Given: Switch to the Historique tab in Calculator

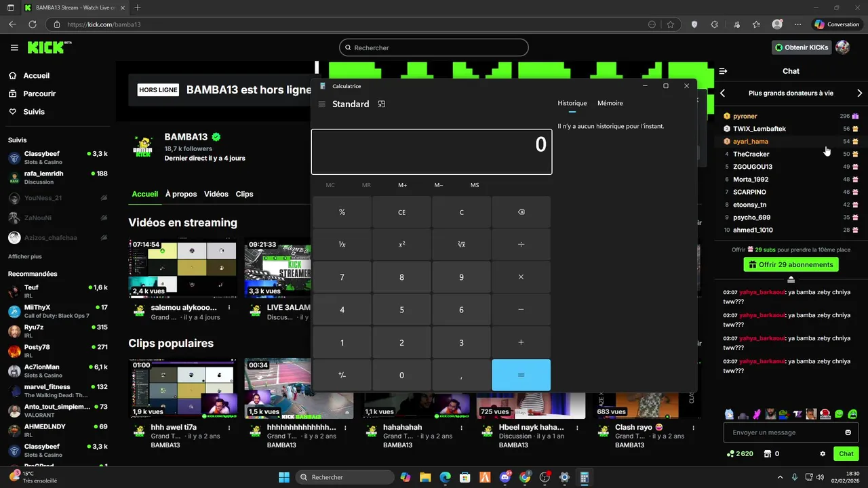Looking at the screenshot, I should (572, 103).
